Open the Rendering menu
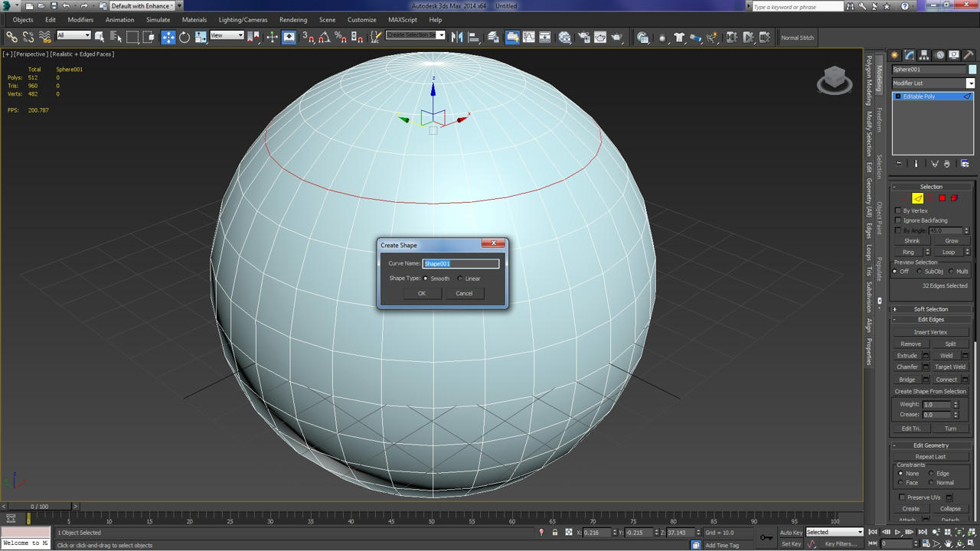 pyautogui.click(x=293, y=20)
